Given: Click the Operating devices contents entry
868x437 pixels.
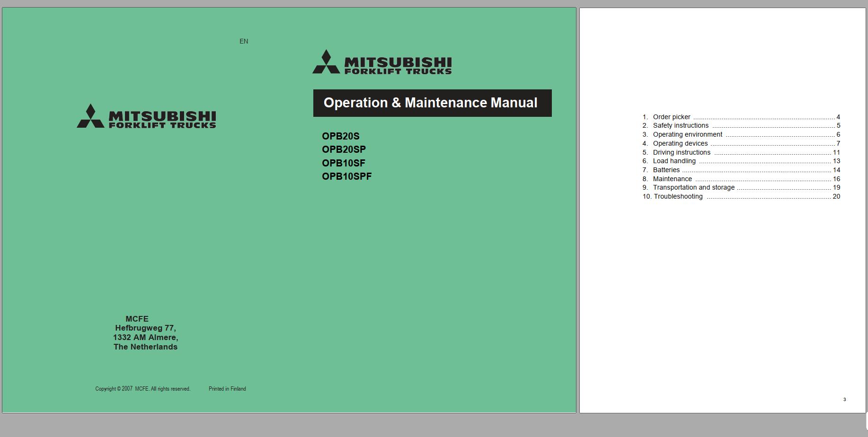Looking at the screenshot, I should pos(741,143).
